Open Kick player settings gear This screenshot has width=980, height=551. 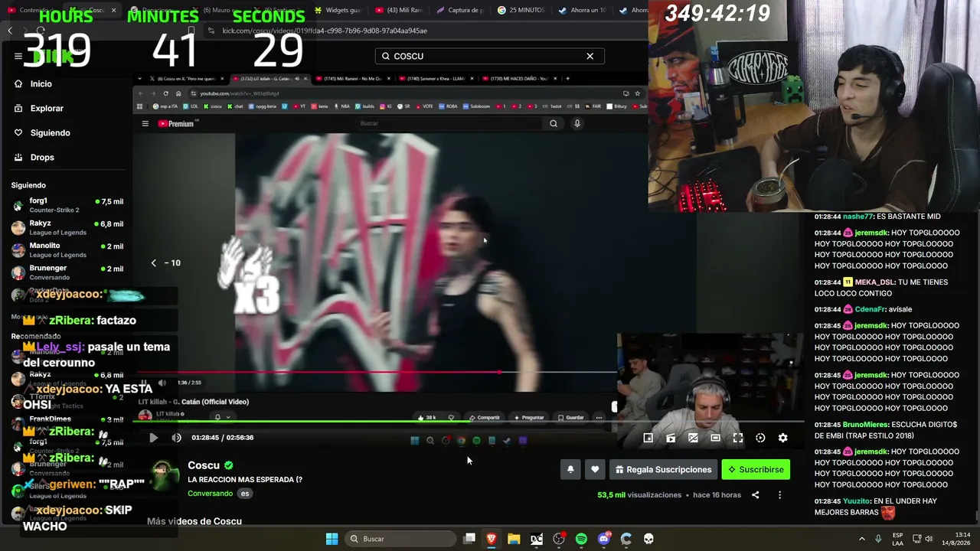tap(782, 438)
